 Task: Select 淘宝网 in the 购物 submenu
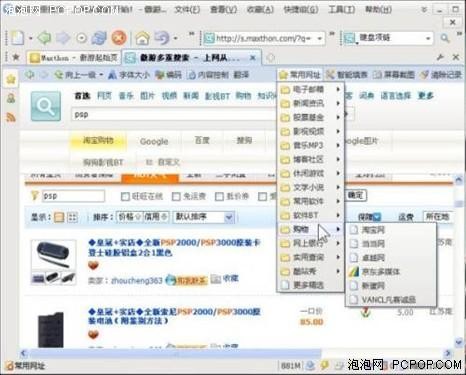[391, 230]
